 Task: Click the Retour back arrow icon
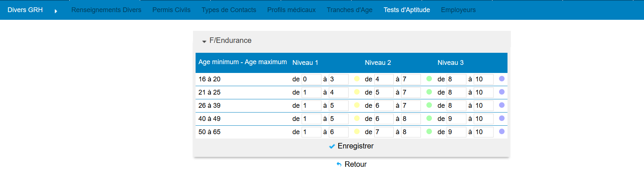coord(339,165)
